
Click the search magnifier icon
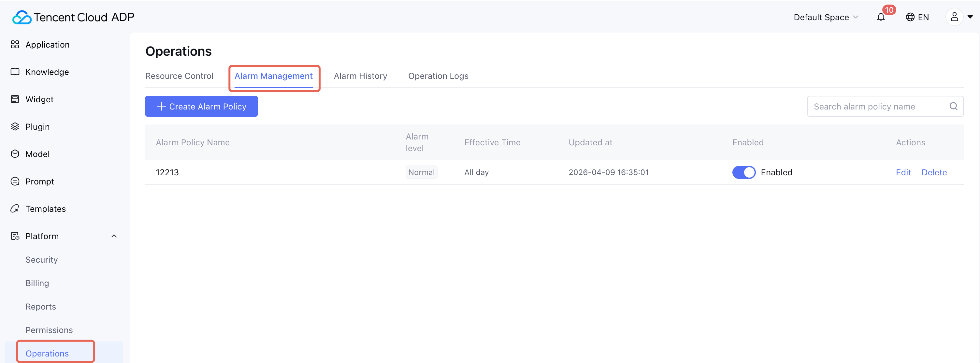pyautogui.click(x=953, y=107)
